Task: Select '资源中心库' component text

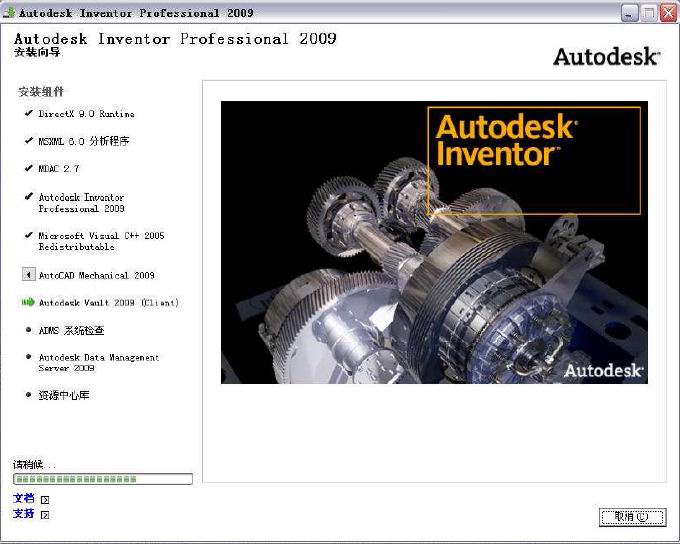Action: (x=64, y=395)
